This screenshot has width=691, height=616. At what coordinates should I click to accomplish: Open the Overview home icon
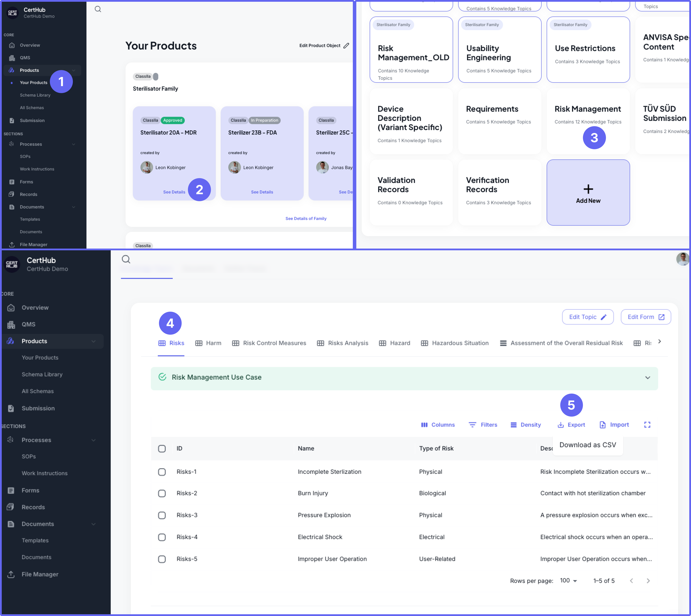pyautogui.click(x=11, y=308)
